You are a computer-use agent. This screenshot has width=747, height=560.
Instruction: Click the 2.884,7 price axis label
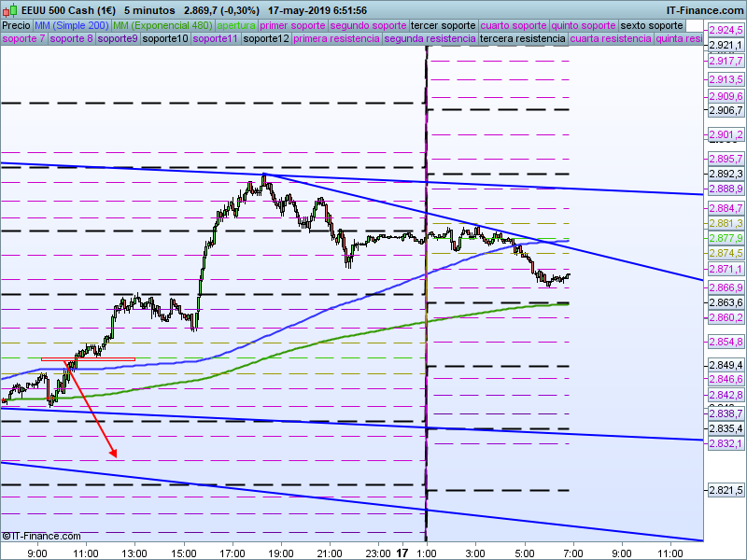click(x=726, y=208)
